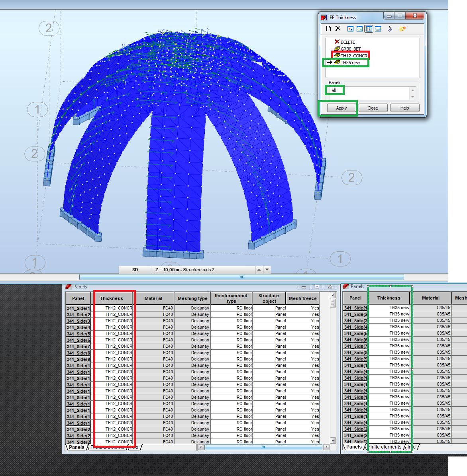Open Help from the FE Thickness dialog

[404, 108]
